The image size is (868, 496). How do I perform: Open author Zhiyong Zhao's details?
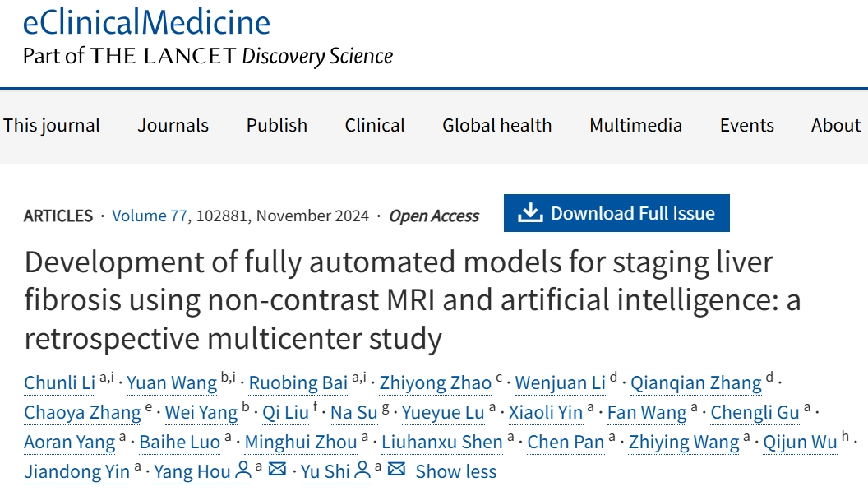435,383
